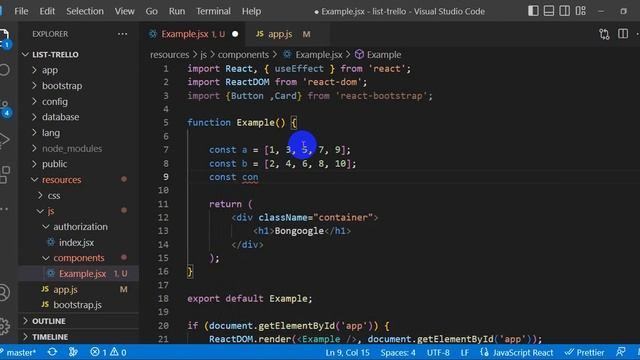Change indentation via Spaces: 4
This screenshot has width=640, height=360.
(398, 352)
